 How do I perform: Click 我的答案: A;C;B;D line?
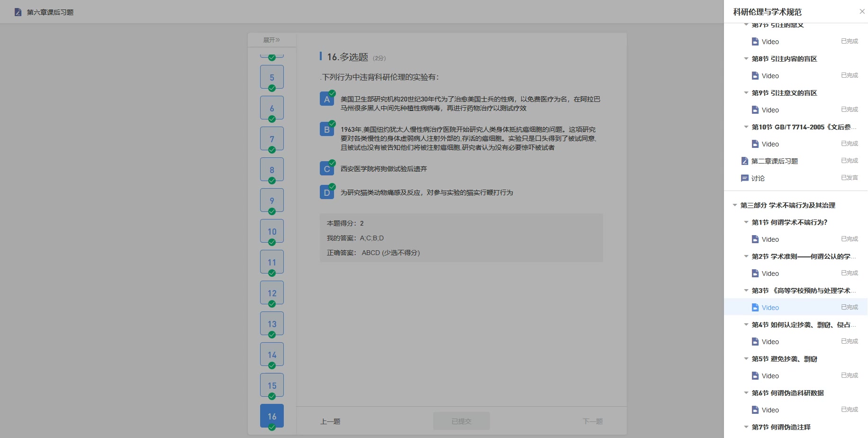coord(355,238)
